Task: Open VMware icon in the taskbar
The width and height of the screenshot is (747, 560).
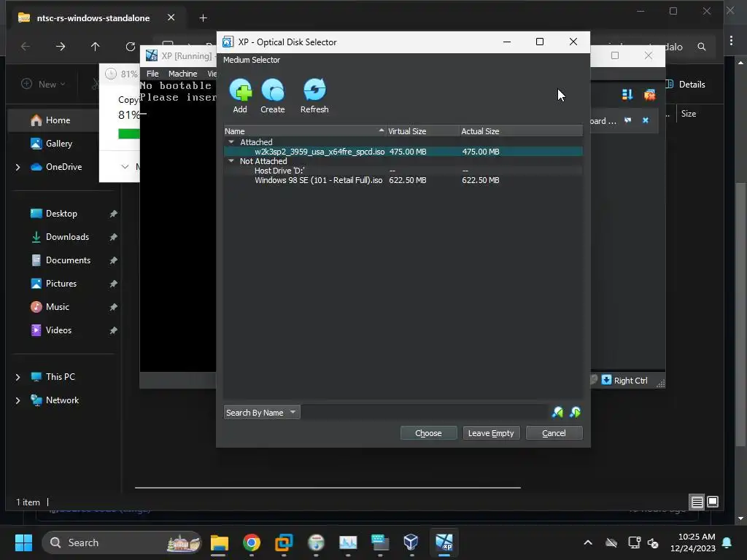Action: pyautogui.click(x=284, y=542)
